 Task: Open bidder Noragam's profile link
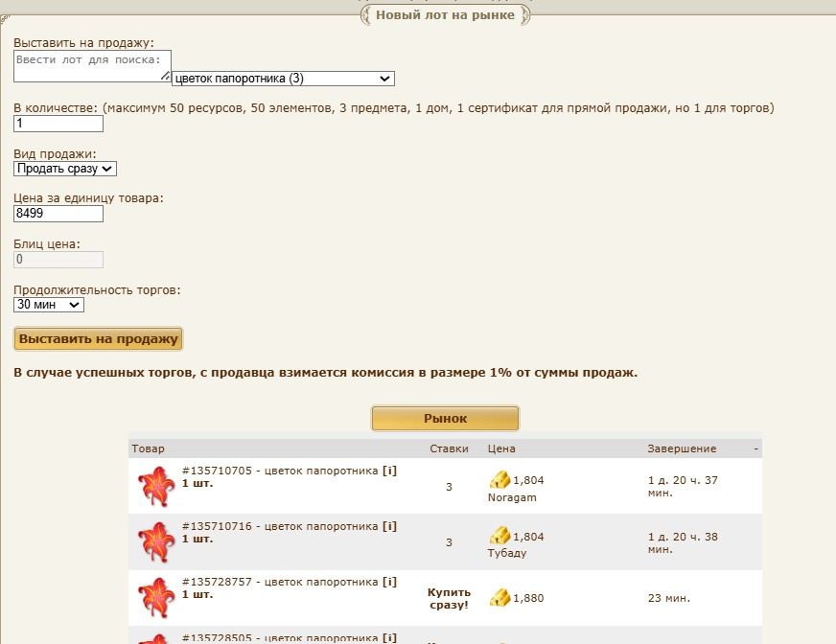[512, 498]
